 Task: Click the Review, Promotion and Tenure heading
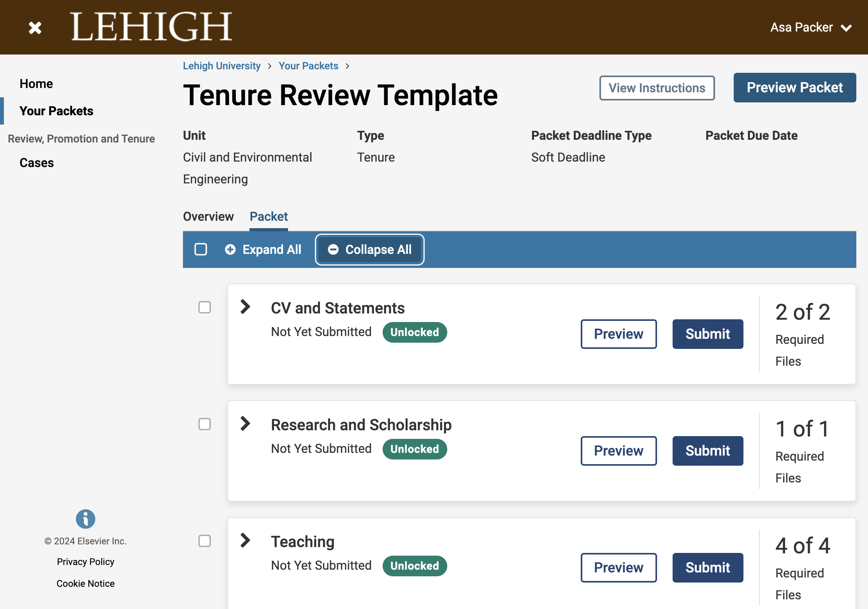81,139
